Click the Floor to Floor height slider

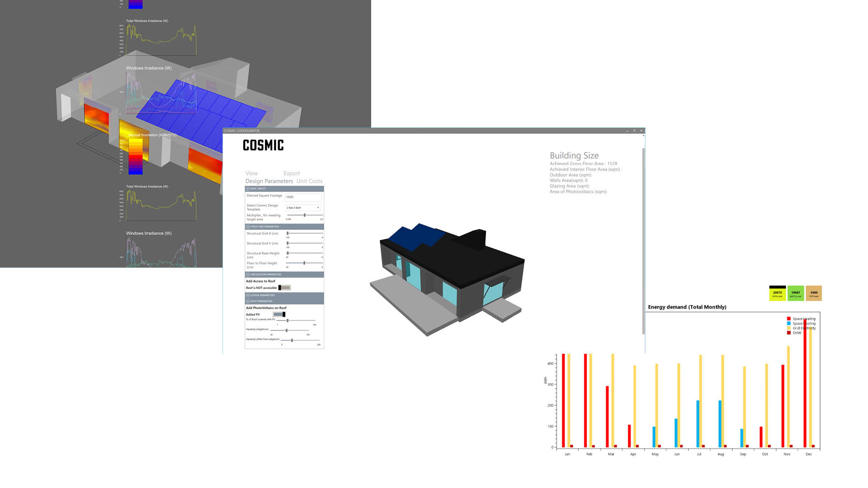[x=304, y=263]
